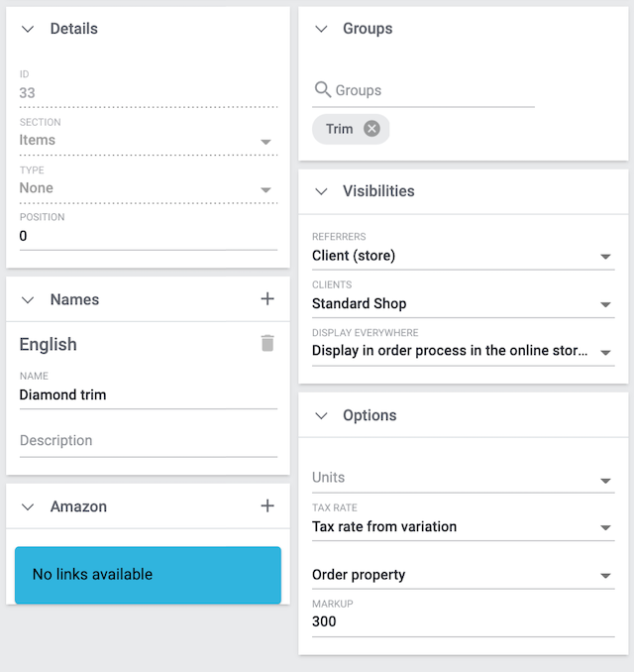
Task: Click the Diamond trim name field
Action: coord(147,394)
